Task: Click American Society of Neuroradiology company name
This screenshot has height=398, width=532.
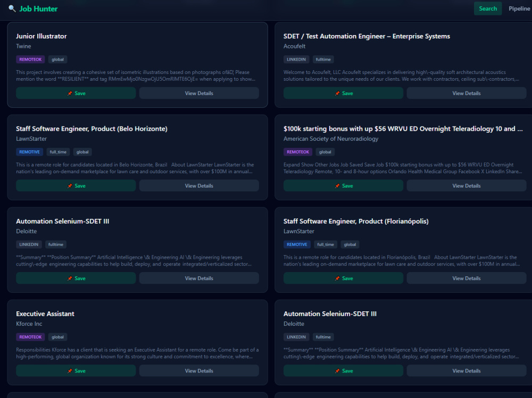Action: coord(331,139)
